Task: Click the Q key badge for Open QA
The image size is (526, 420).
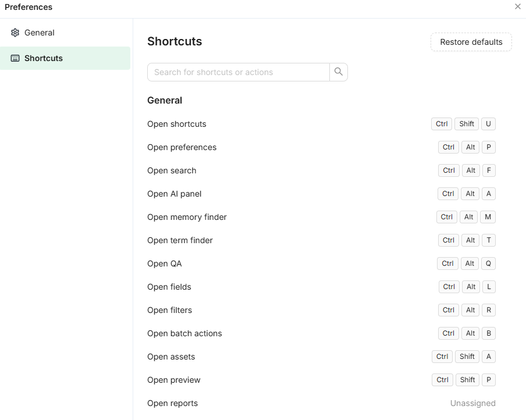Action: (488, 263)
